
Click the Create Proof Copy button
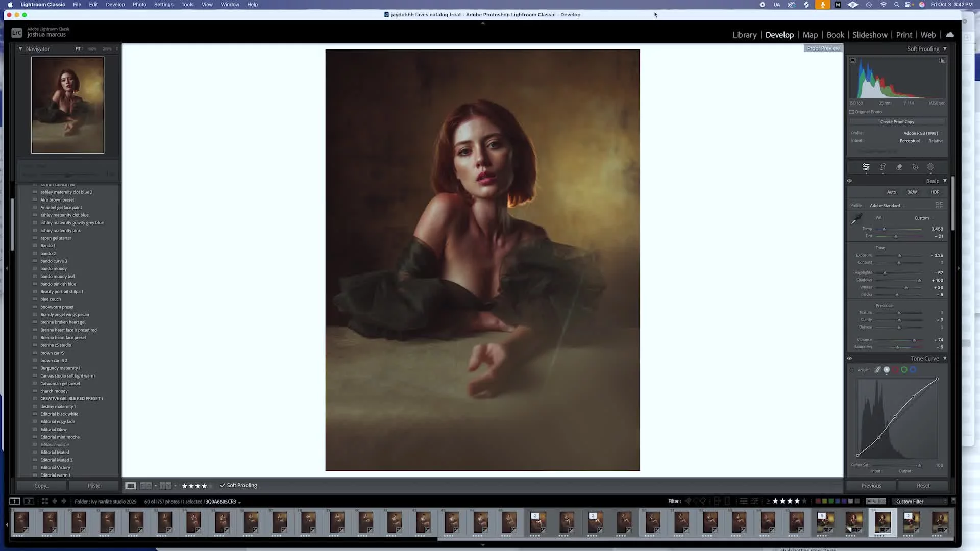pyautogui.click(x=897, y=122)
